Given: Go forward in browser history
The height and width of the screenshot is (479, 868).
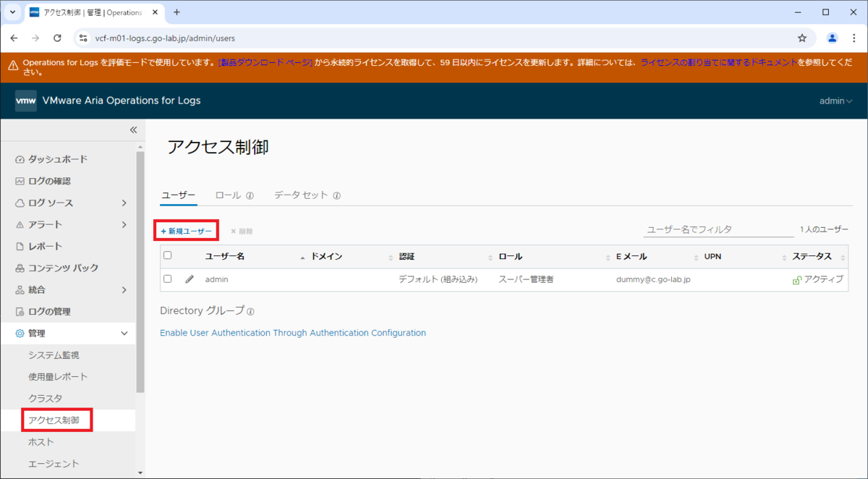Looking at the screenshot, I should click(35, 38).
